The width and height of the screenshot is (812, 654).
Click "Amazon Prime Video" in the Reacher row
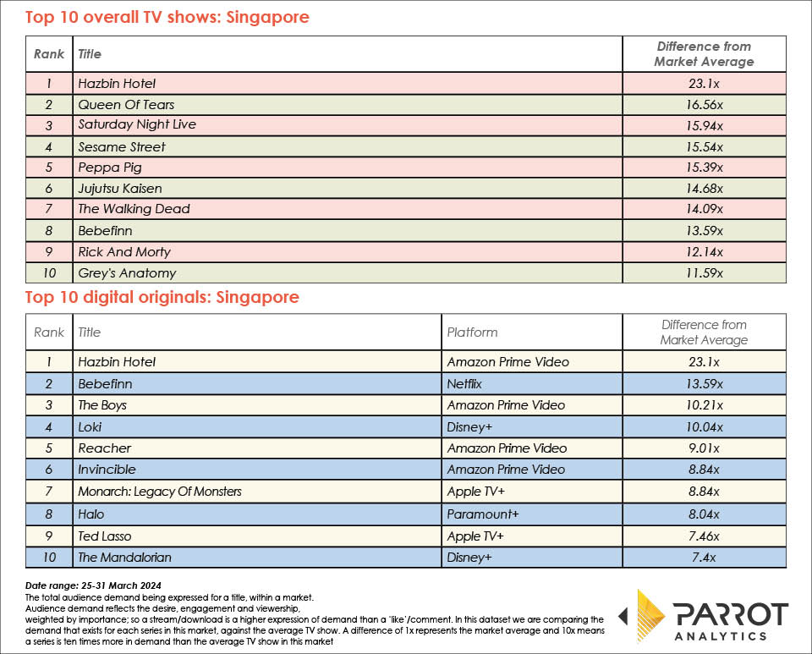click(507, 448)
